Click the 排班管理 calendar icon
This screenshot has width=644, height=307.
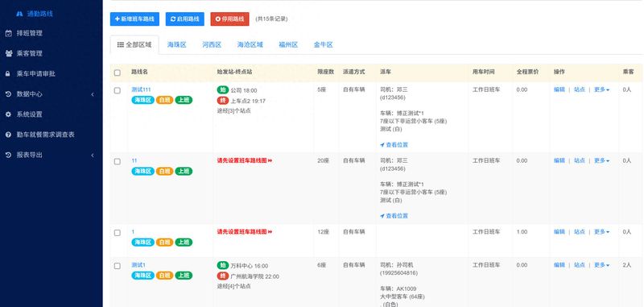point(8,33)
